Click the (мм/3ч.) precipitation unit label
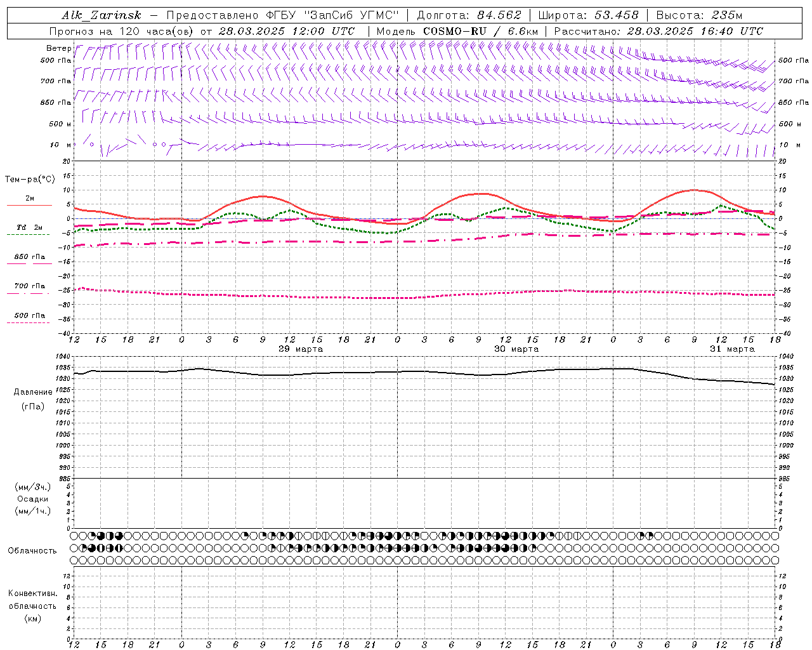Image resolution: width=812 pixels, height=650 pixels. (x=33, y=487)
